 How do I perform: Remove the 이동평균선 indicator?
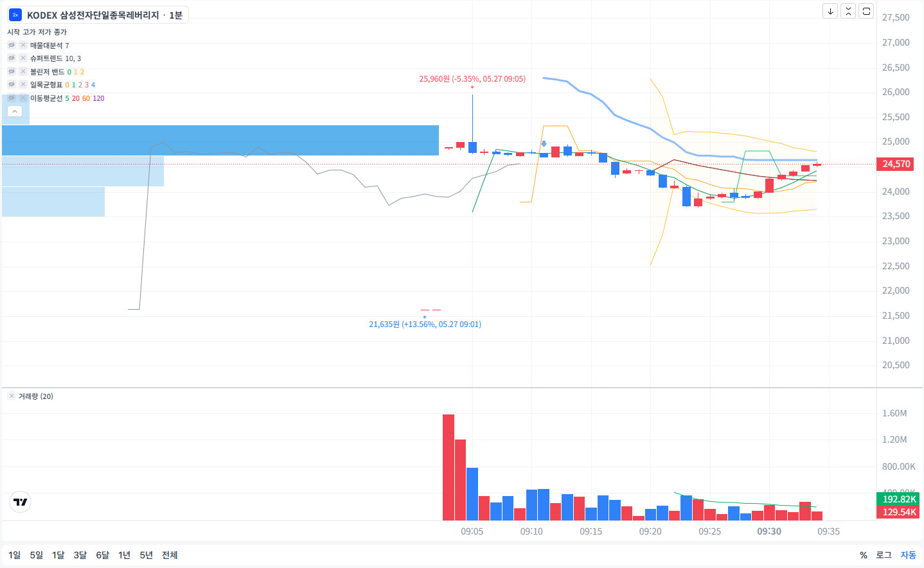pos(23,98)
